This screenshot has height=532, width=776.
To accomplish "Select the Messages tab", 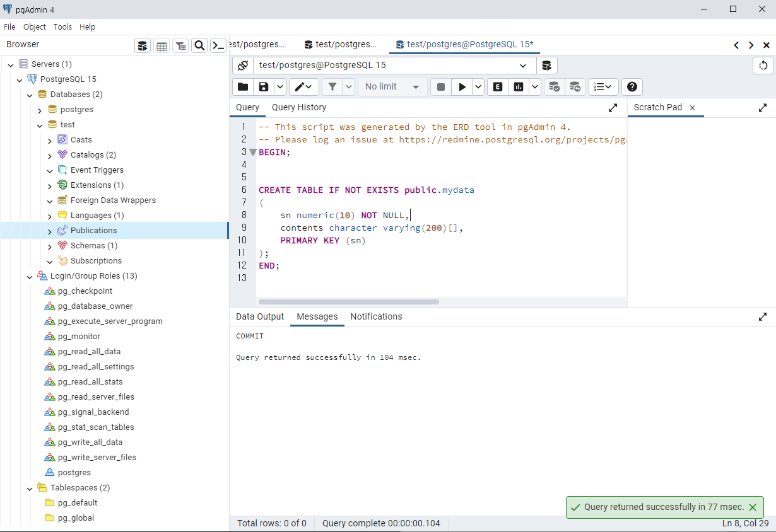I will (x=317, y=316).
